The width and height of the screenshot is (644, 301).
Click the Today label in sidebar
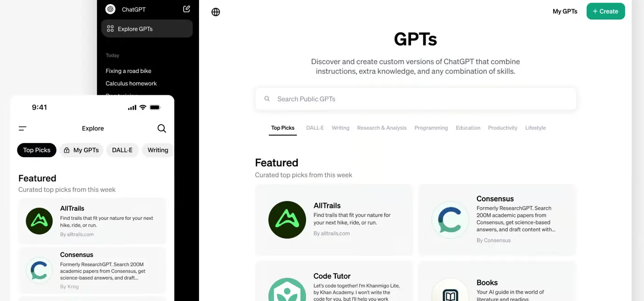pyautogui.click(x=112, y=55)
